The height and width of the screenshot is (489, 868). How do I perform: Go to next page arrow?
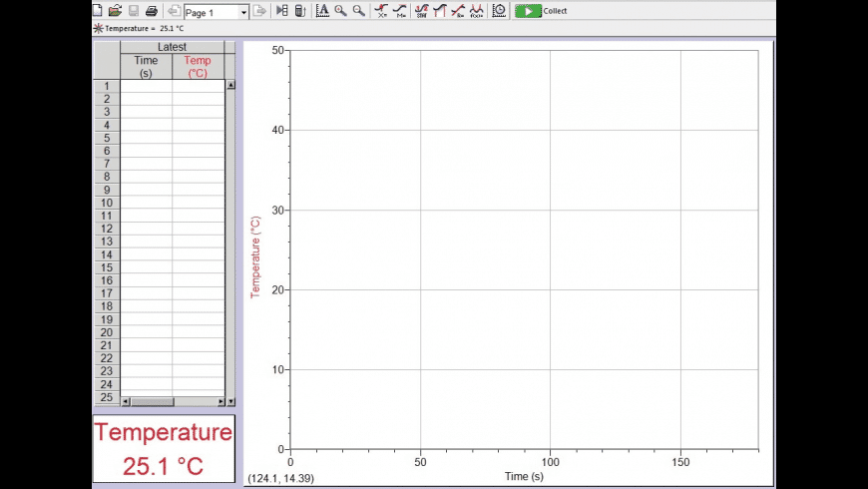click(258, 11)
